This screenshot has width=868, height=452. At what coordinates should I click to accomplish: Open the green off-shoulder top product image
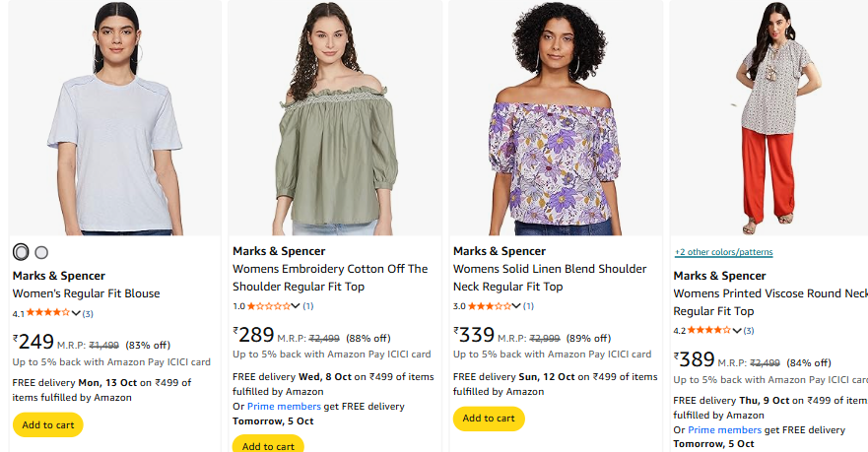[335, 118]
